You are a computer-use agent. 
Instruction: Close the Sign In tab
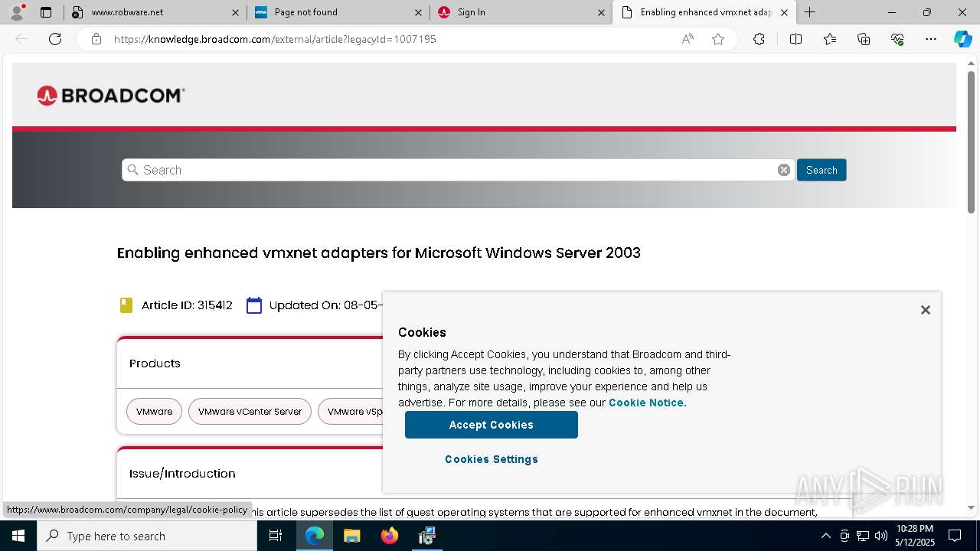tap(602, 12)
